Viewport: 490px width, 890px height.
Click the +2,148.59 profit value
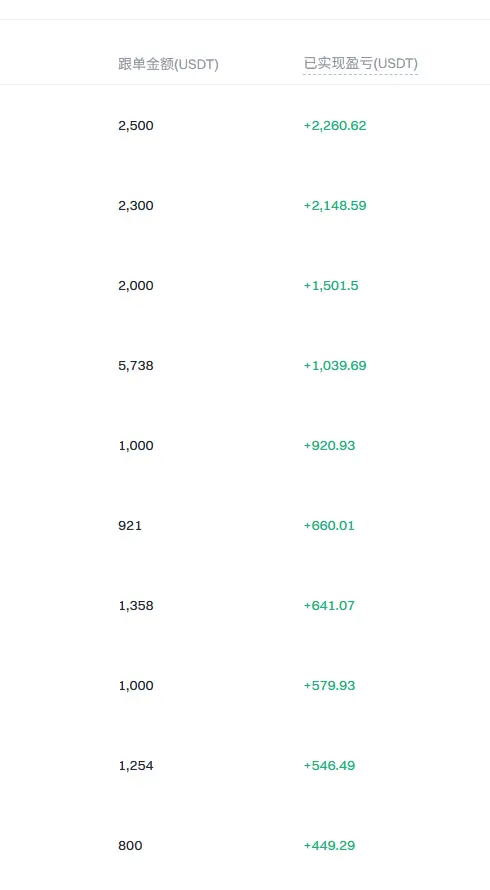(x=335, y=205)
